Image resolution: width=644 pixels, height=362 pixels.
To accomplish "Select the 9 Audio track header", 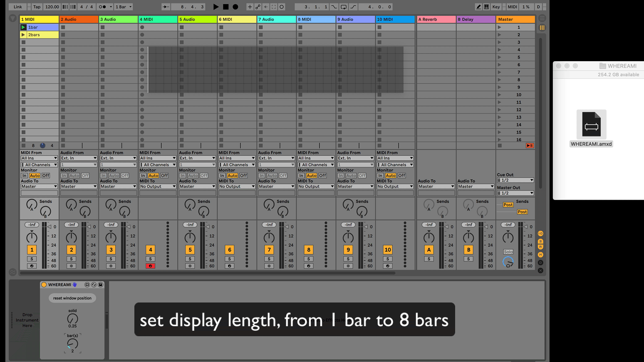I will [355, 19].
